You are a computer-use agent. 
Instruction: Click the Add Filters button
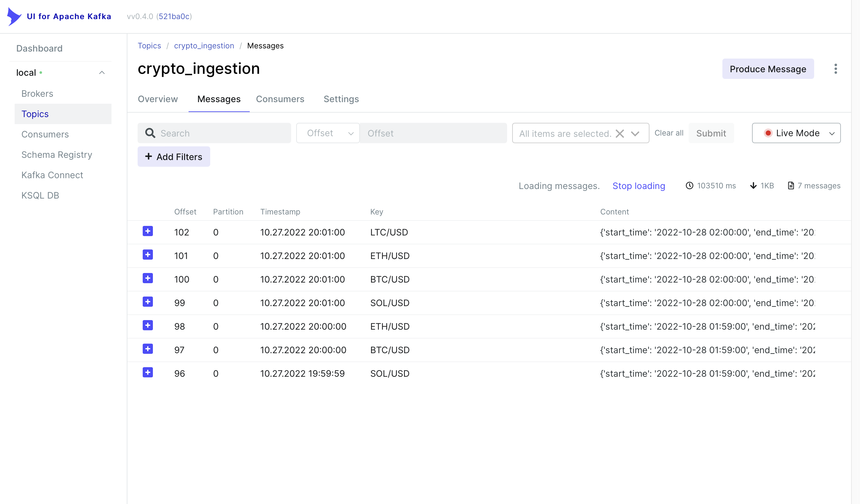coord(174,157)
